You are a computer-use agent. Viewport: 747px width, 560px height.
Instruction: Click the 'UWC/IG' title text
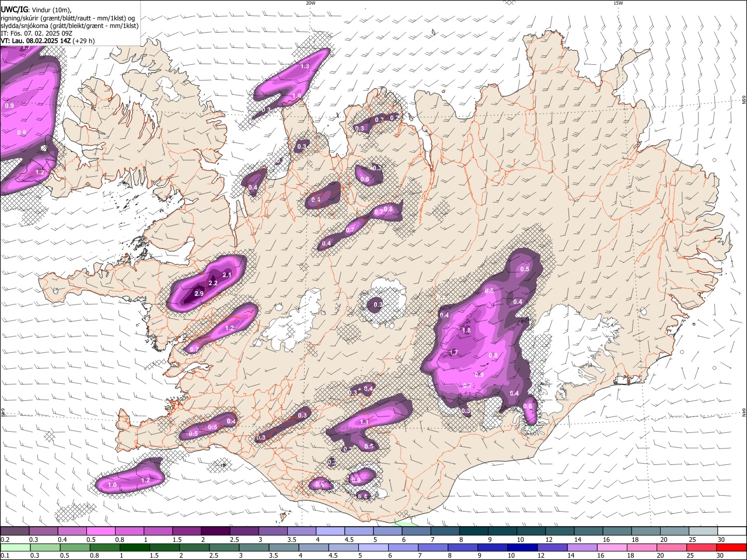coord(14,10)
